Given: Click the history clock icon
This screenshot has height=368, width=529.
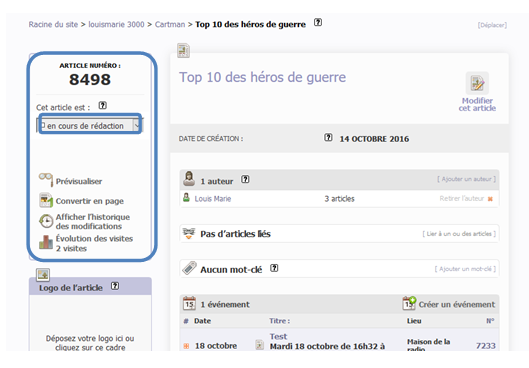Looking at the screenshot, I should 46,221.
